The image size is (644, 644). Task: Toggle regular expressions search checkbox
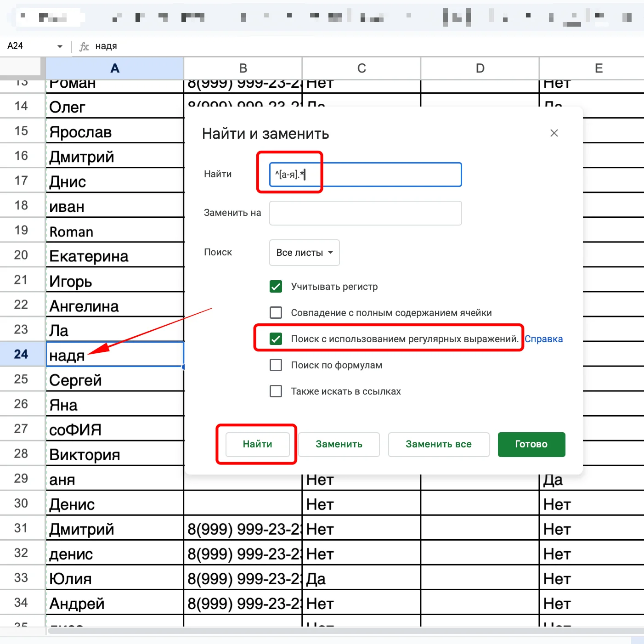pyautogui.click(x=276, y=339)
